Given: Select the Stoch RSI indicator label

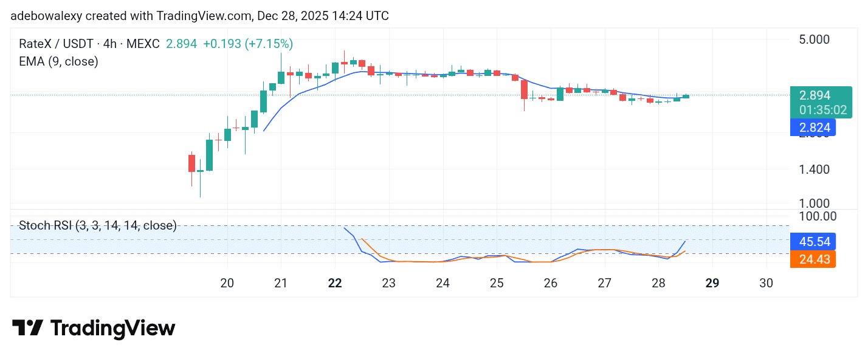Looking at the screenshot, I should (97, 225).
